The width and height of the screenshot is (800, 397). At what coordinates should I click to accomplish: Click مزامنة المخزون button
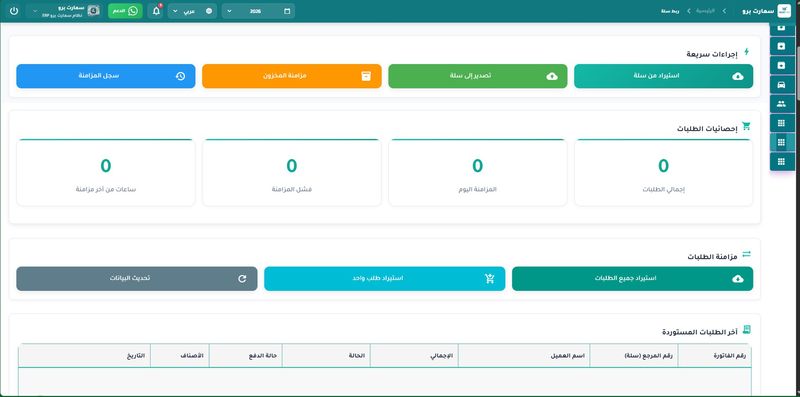pyautogui.click(x=292, y=76)
